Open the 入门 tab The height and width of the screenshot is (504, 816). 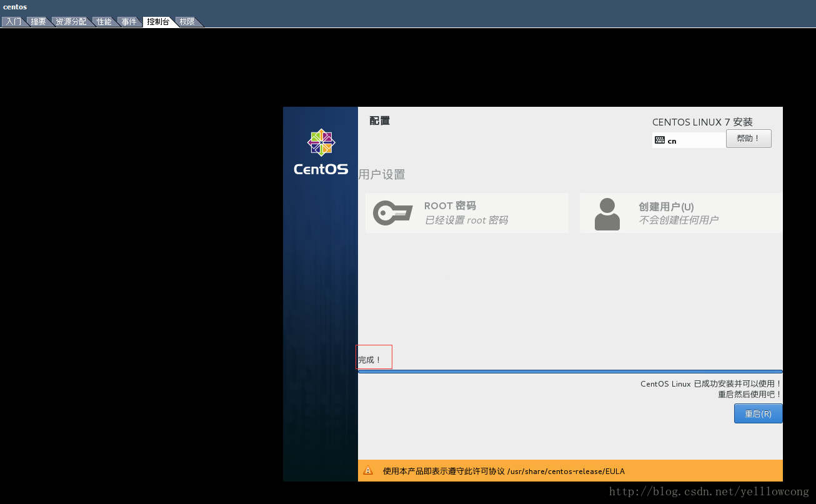tap(14, 22)
